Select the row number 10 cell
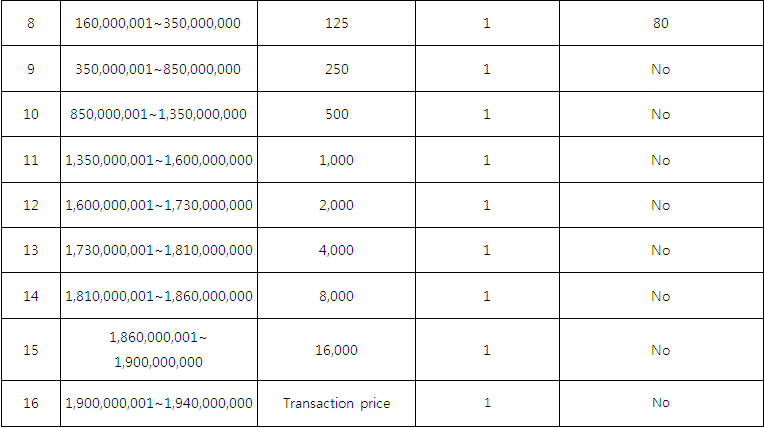764x428 pixels. point(31,114)
